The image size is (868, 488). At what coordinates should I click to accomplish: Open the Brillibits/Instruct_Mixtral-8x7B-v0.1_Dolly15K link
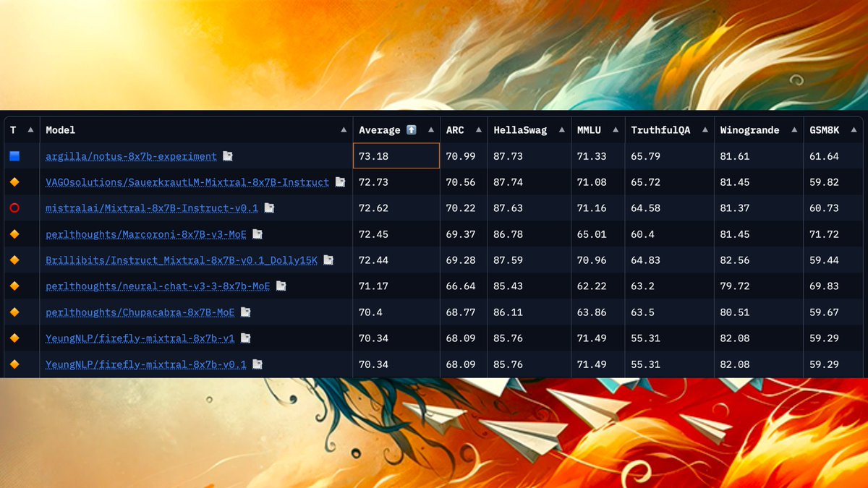[182, 260]
